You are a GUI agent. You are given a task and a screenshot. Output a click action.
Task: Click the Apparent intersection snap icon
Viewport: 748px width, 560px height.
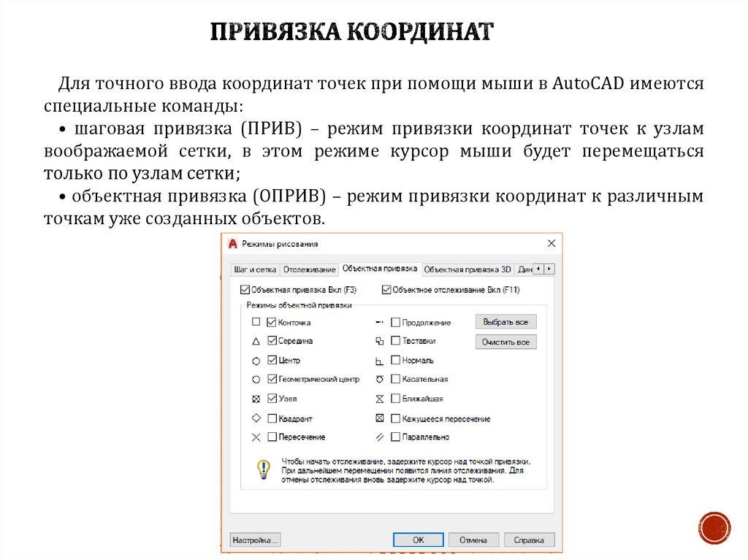(380, 418)
